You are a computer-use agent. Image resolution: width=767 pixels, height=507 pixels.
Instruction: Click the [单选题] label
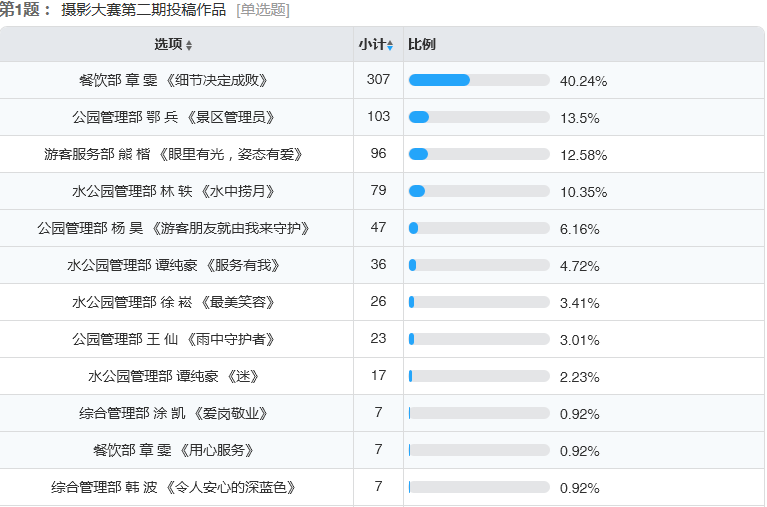pyautogui.click(x=263, y=10)
